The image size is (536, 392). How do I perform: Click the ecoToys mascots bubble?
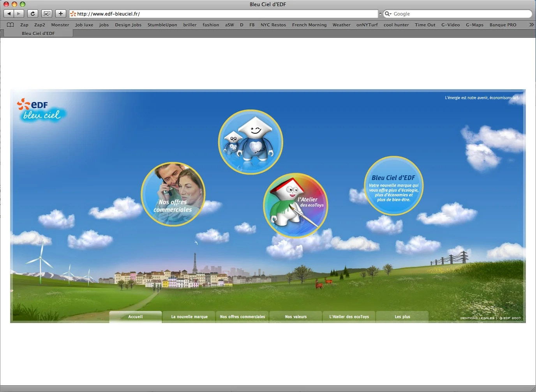tap(250, 142)
